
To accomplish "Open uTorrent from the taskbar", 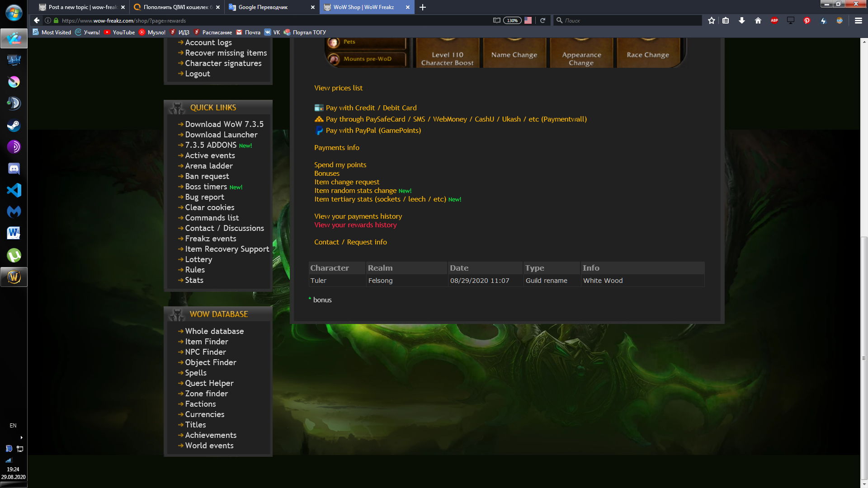I will pos(14,255).
